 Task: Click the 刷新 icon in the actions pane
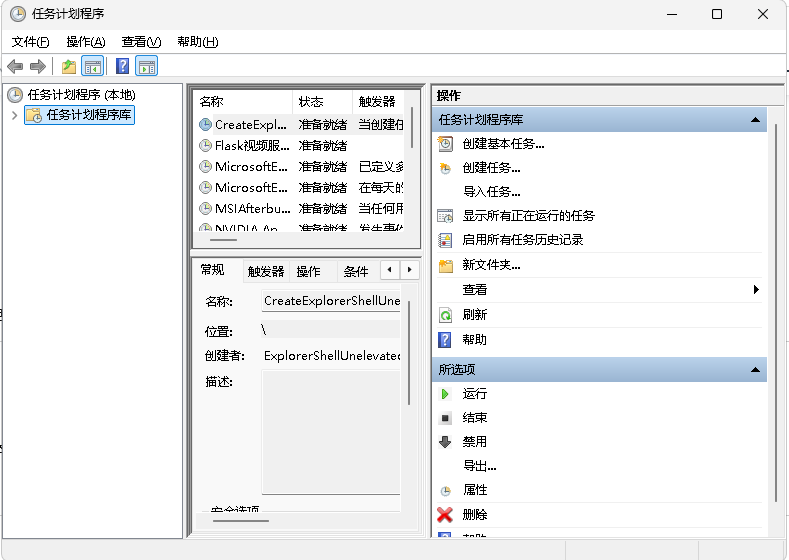coord(446,315)
